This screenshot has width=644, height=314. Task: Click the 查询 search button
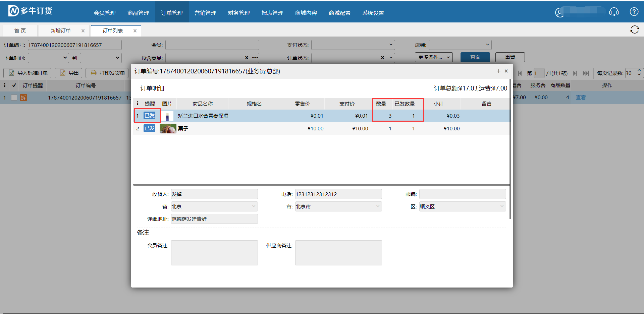(x=475, y=57)
